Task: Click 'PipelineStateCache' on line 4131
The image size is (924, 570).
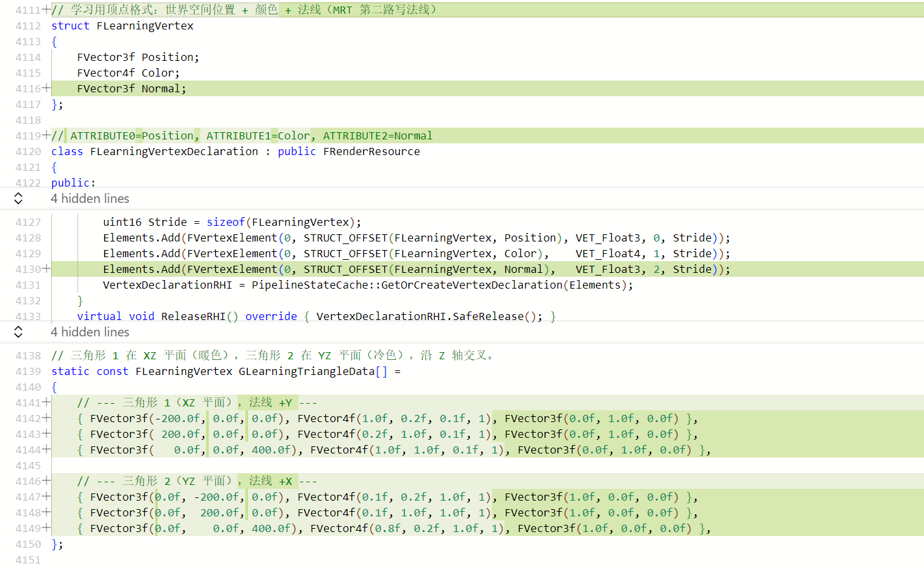Action: (x=310, y=285)
